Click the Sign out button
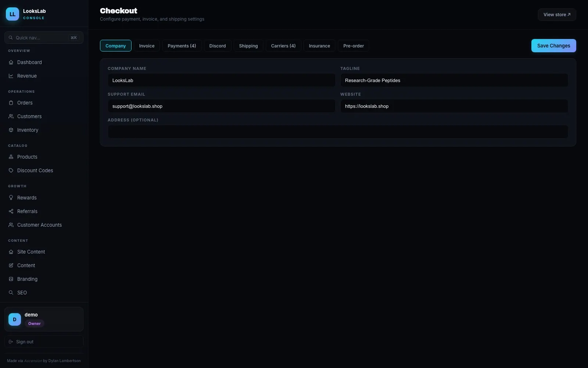Viewport: 588px width, 368px height. click(x=44, y=342)
